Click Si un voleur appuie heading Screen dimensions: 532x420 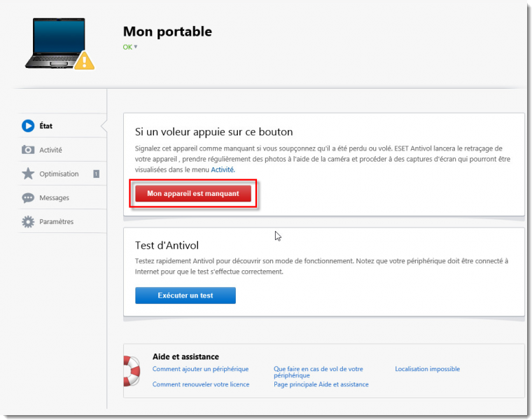pos(213,132)
